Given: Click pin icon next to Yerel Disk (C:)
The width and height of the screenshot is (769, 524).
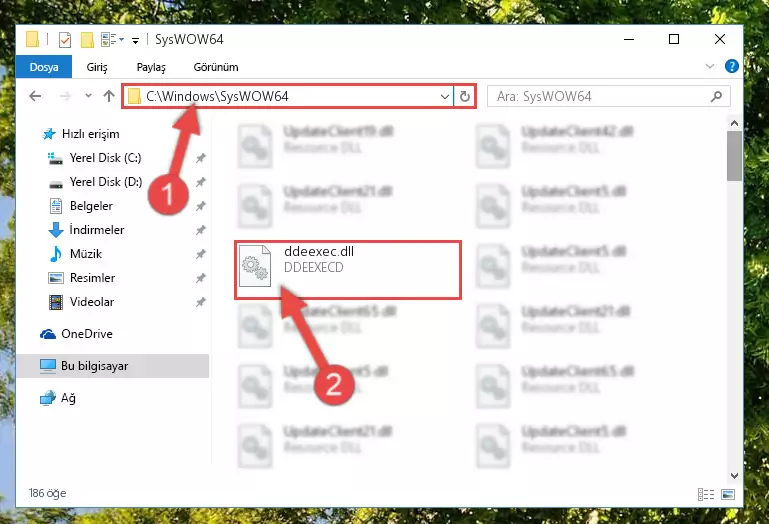Looking at the screenshot, I should (201, 158).
